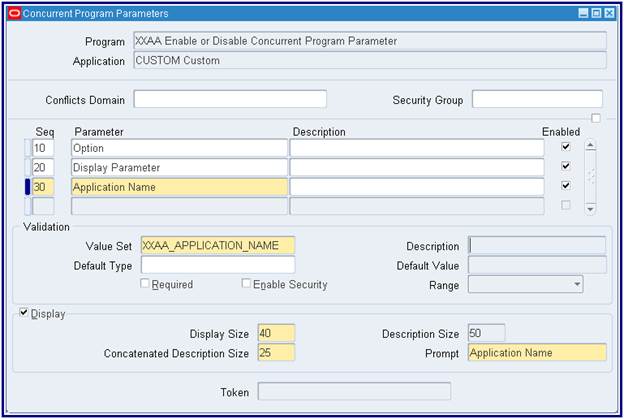This screenshot has width=624, height=419.
Task: Click the empty Seq field in fourth row
Action: pyautogui.click(x=43, y=207)
